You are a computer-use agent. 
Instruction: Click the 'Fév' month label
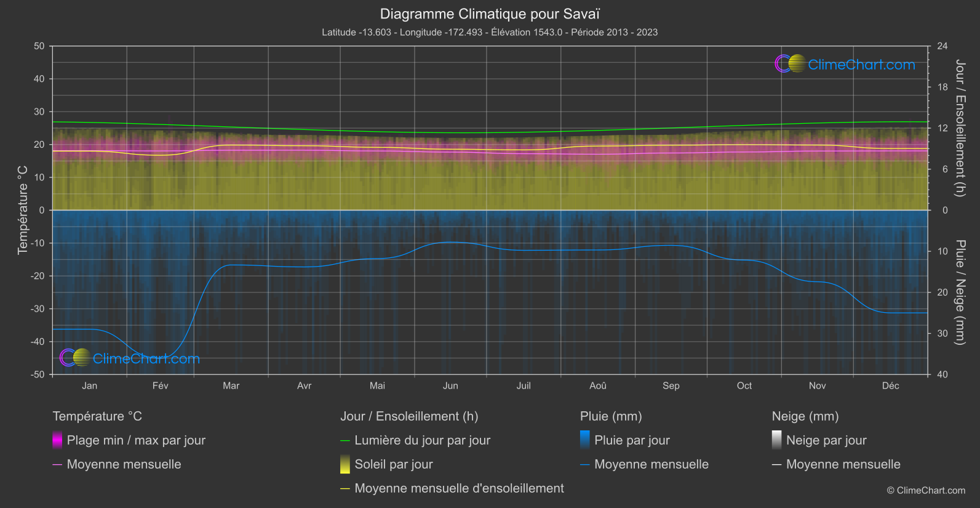coord(160,385)
